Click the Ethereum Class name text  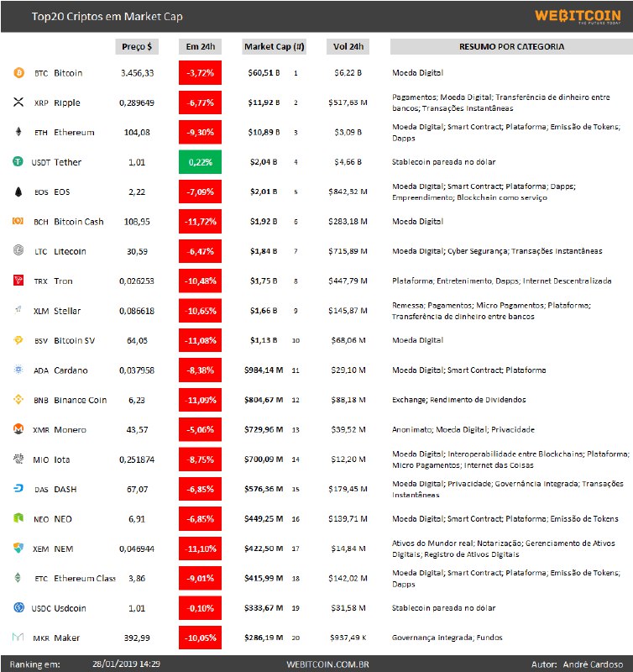click(85, 579)
